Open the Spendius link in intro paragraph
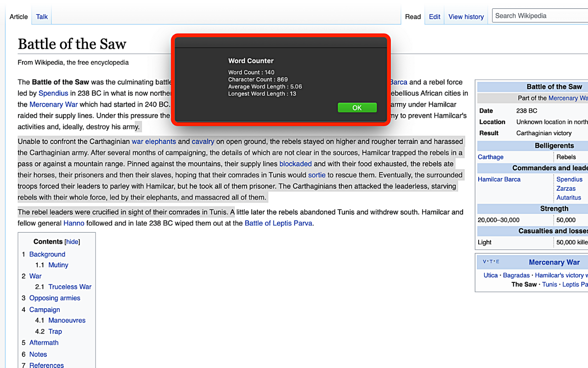Viewport: 588px width, 368px height. pyautogui.click(x=53, y=93)
